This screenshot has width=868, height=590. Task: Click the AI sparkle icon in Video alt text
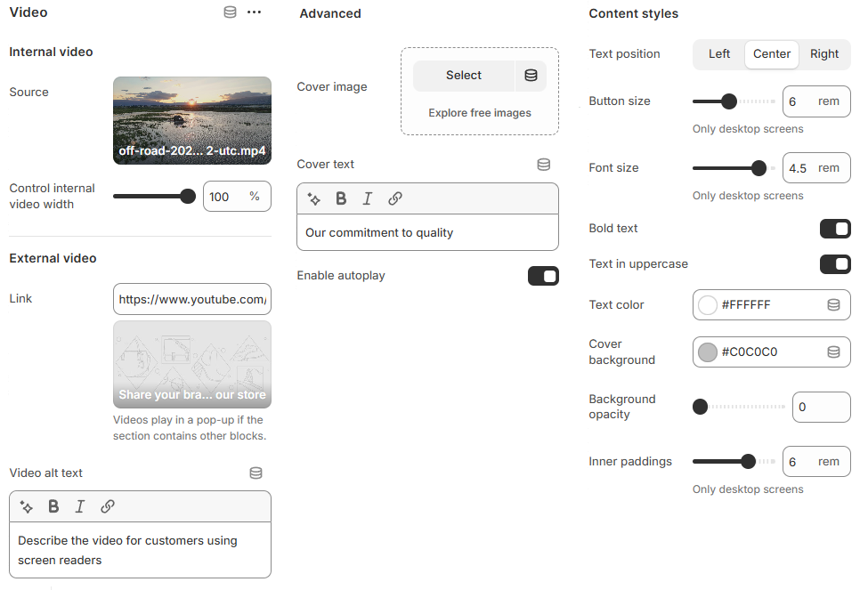click(27, 506)
